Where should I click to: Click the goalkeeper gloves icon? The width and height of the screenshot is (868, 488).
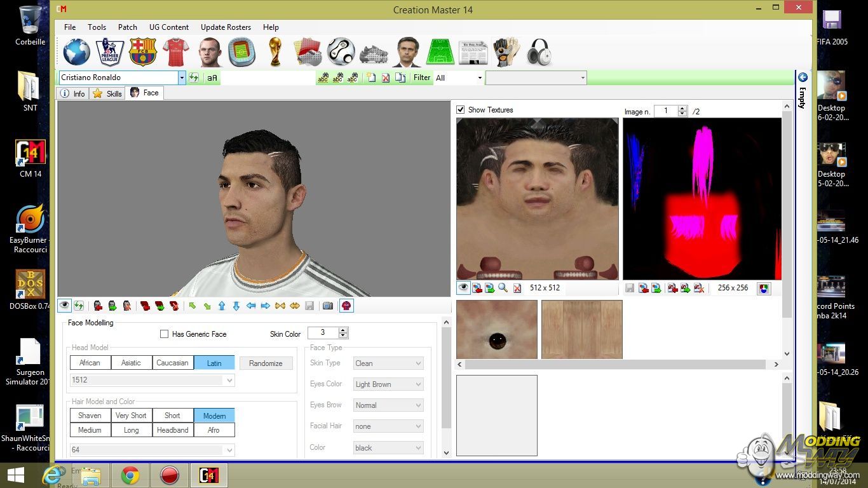click(506, 52)
